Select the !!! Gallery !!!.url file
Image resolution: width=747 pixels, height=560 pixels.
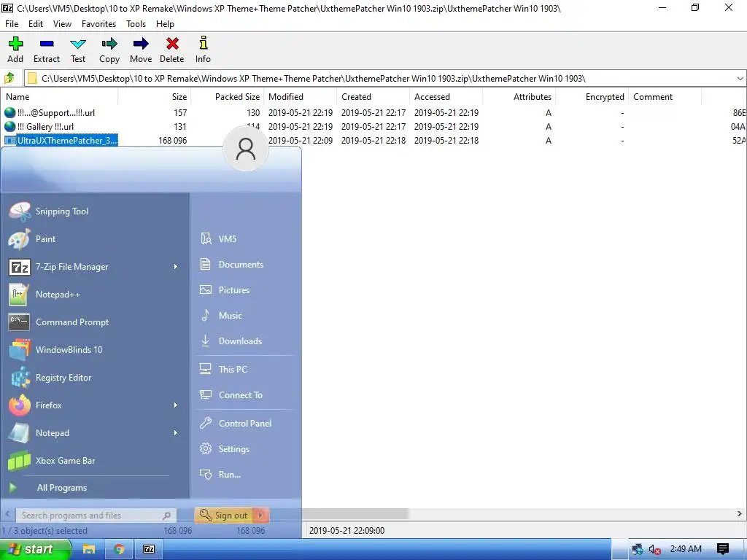(x=45, y=127)
